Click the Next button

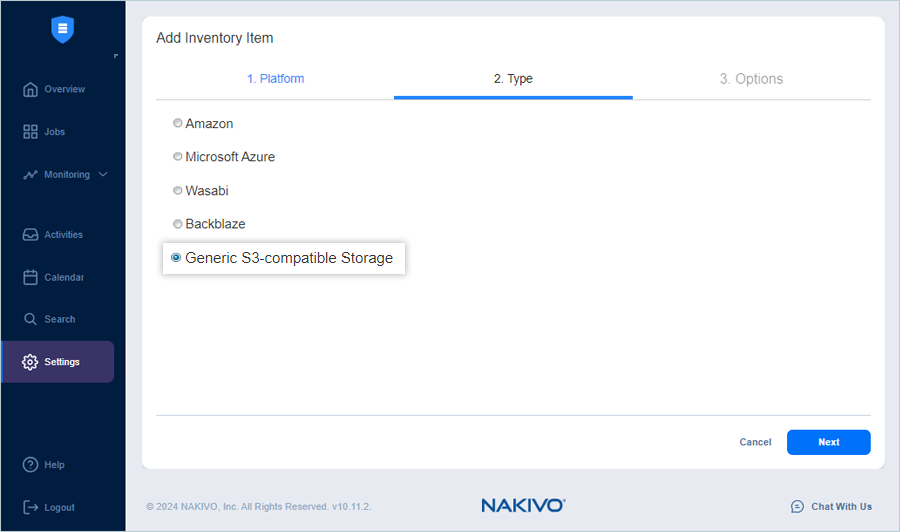(828, 442)
